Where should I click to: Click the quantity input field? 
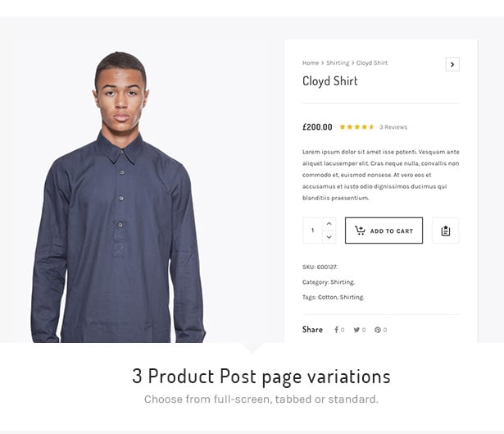(312, 231)
